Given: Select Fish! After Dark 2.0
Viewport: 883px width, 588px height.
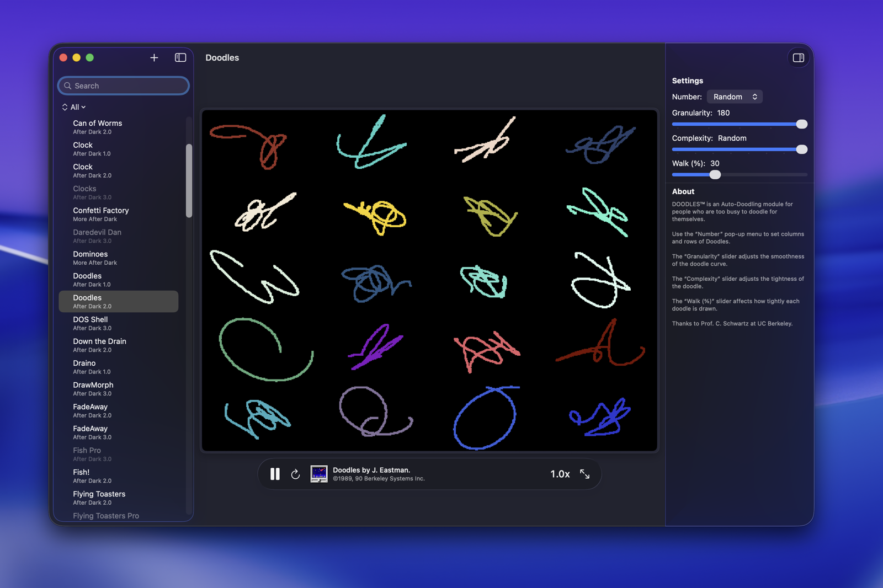Looking at the screenshot, I should click(x=119, y=476).
